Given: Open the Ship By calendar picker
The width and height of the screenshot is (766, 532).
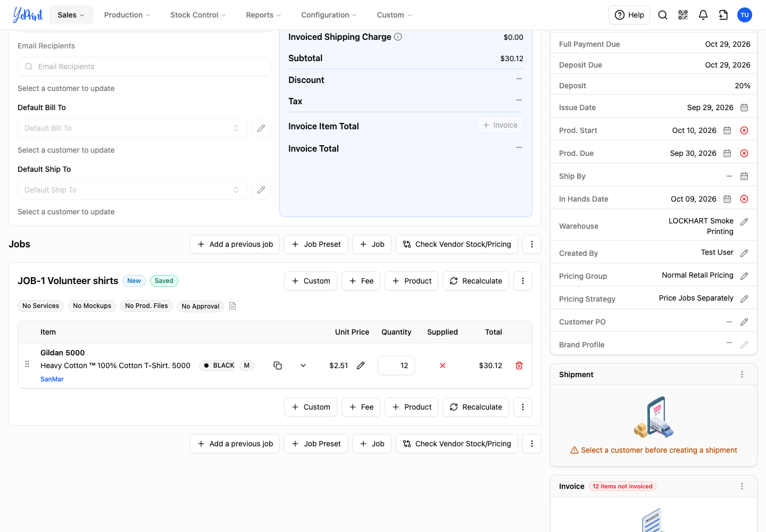Looking at the screenshot, I should click(x=744, y=176).
